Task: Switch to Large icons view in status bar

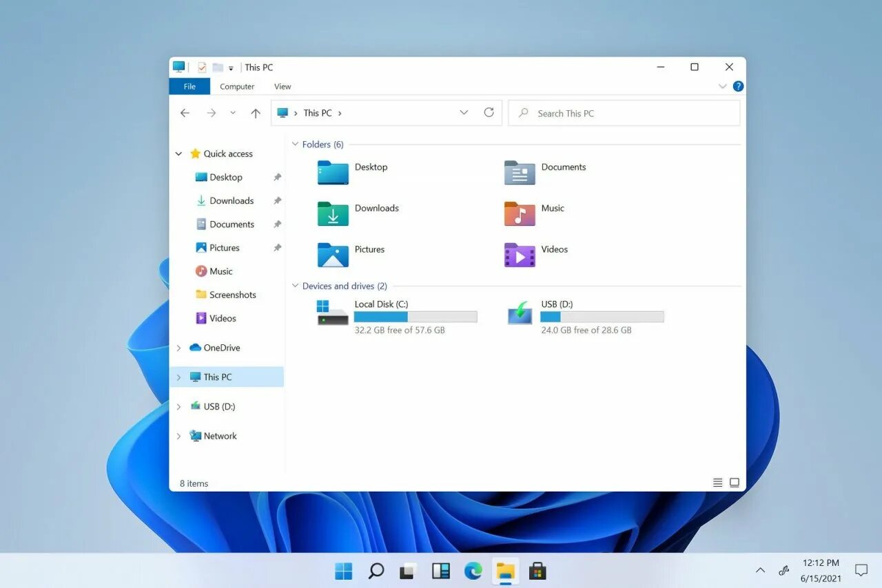Action: [735, 483]
